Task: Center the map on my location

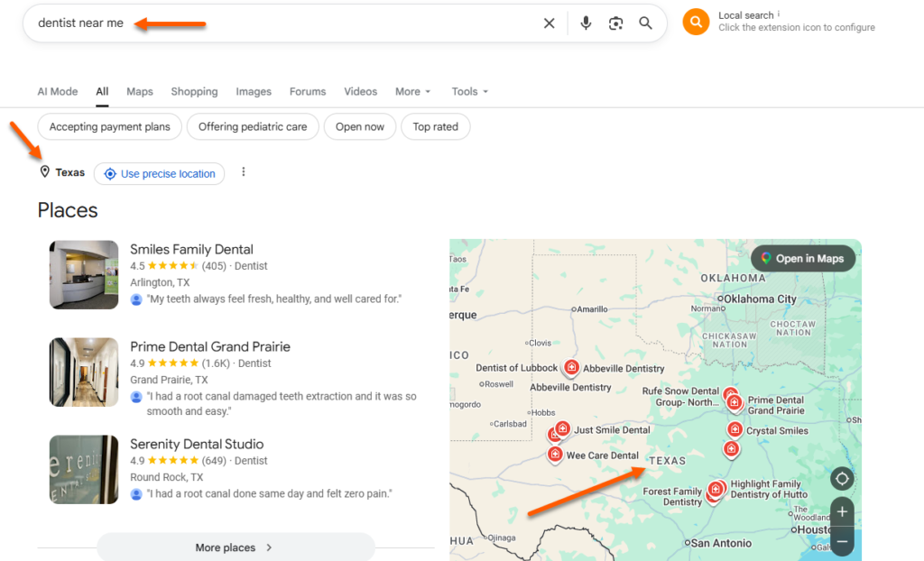Action: click(x=842, y=479)
